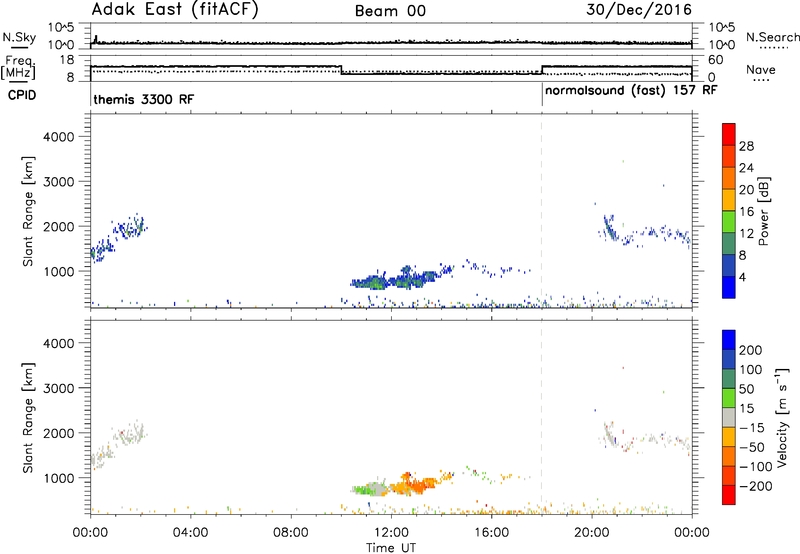
Task: Click the '1000' tick on velocity panel
Action: (59, 478)
